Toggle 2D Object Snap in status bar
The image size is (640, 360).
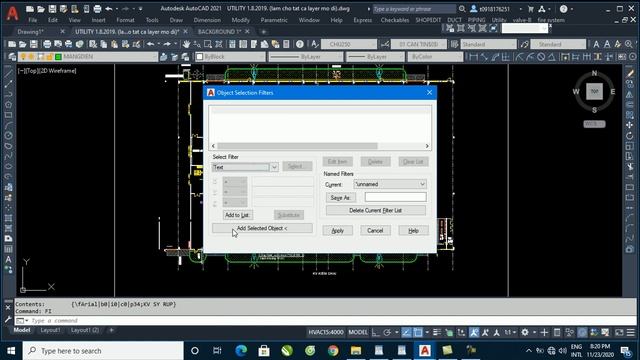(418, 333)
